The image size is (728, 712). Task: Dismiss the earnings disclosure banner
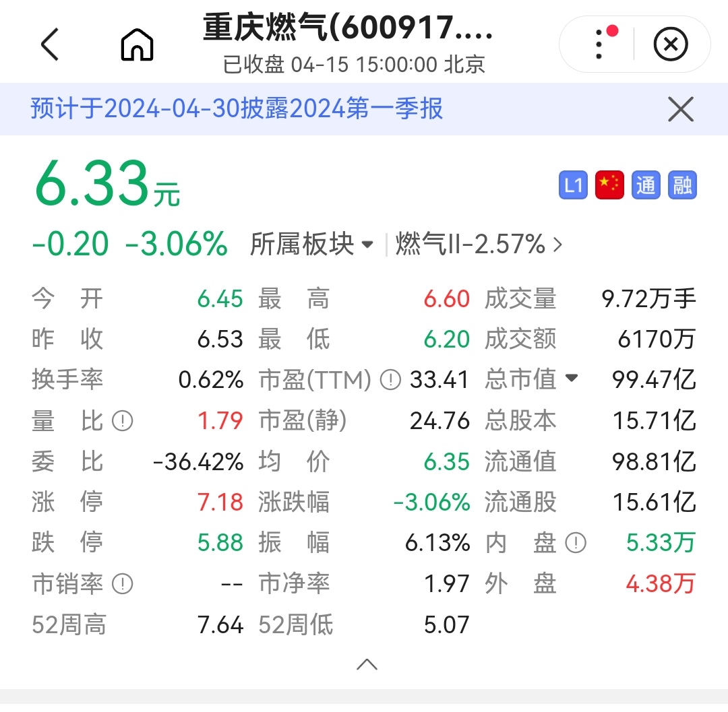681,108
